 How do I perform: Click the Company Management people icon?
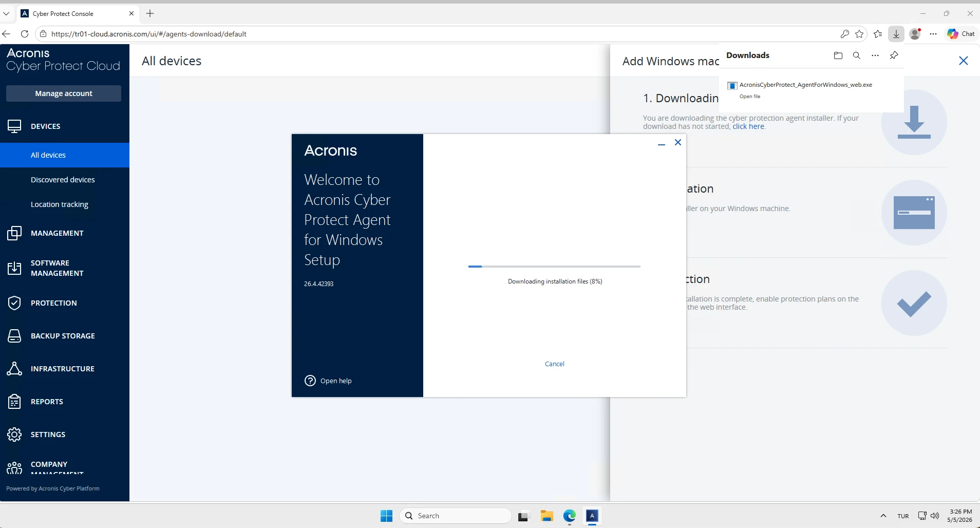coord(14,467)
